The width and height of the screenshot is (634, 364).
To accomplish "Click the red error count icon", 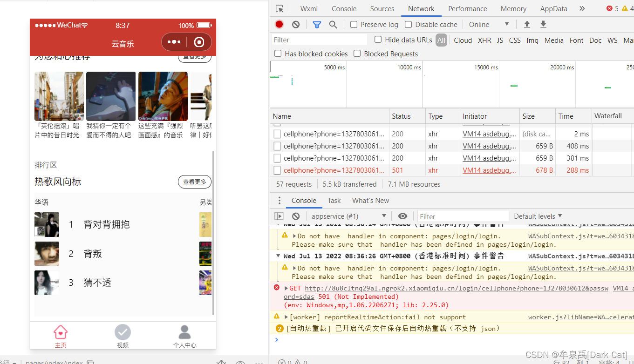I will tap(609, 8).
